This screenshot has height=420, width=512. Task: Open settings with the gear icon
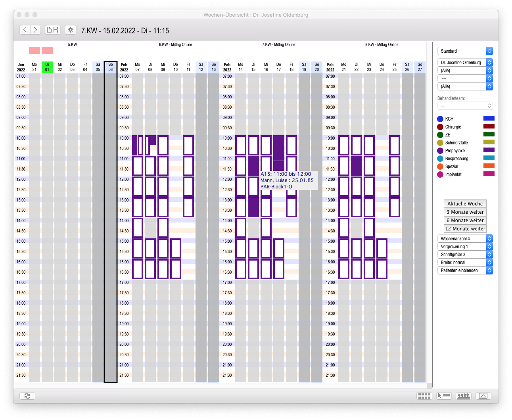[x=71, y=30]
